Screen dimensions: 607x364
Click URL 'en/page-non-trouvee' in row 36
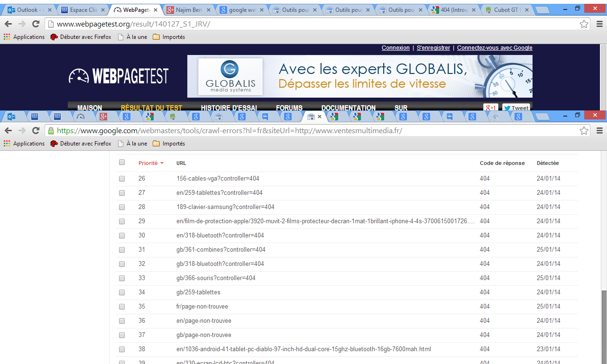(204, 321)
